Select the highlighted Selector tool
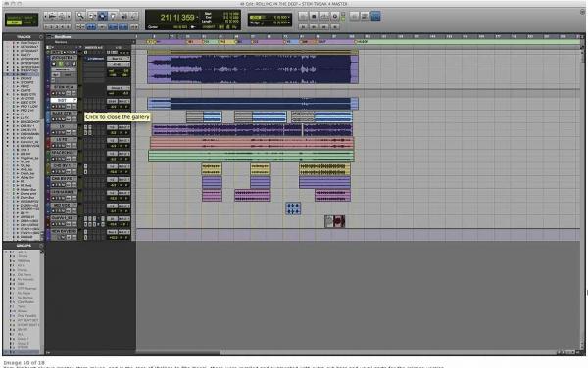The height and width of the screenshot is (368, 588). pos(102,16)
